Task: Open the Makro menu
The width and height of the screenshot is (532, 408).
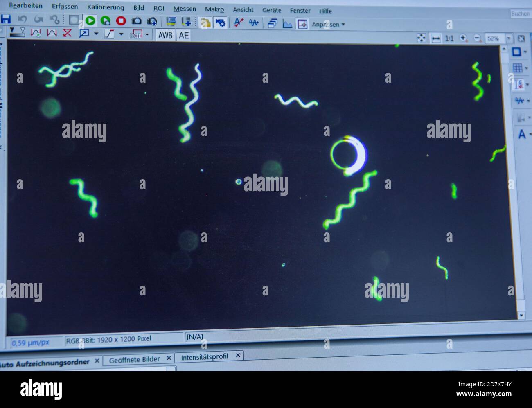Action: [x=214, y=9]
